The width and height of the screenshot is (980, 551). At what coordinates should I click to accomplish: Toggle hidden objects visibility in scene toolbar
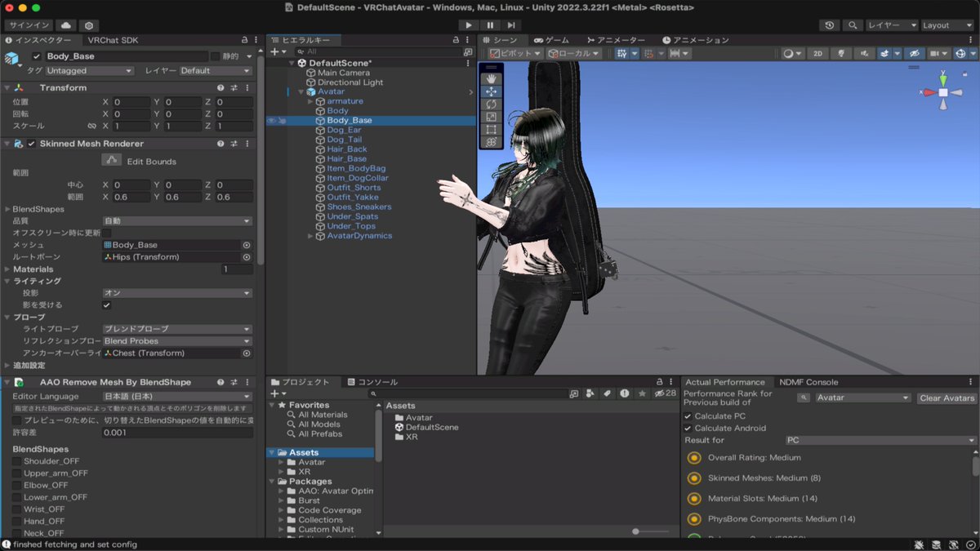(x=914, y=53)
